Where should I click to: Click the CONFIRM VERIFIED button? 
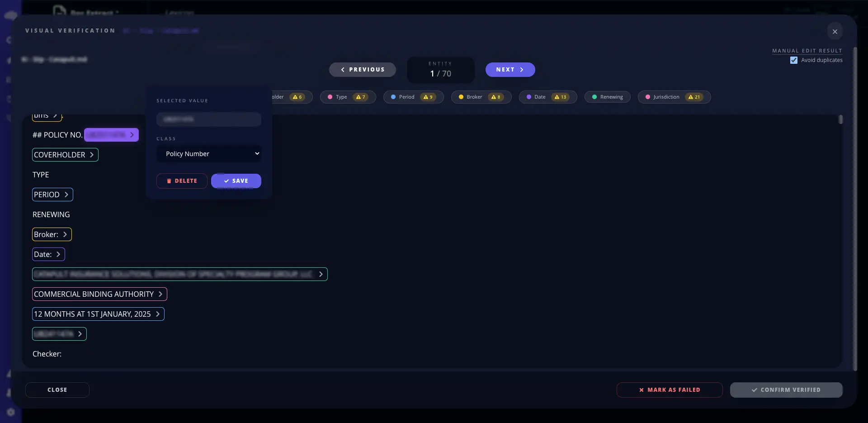tap(786, 390)
